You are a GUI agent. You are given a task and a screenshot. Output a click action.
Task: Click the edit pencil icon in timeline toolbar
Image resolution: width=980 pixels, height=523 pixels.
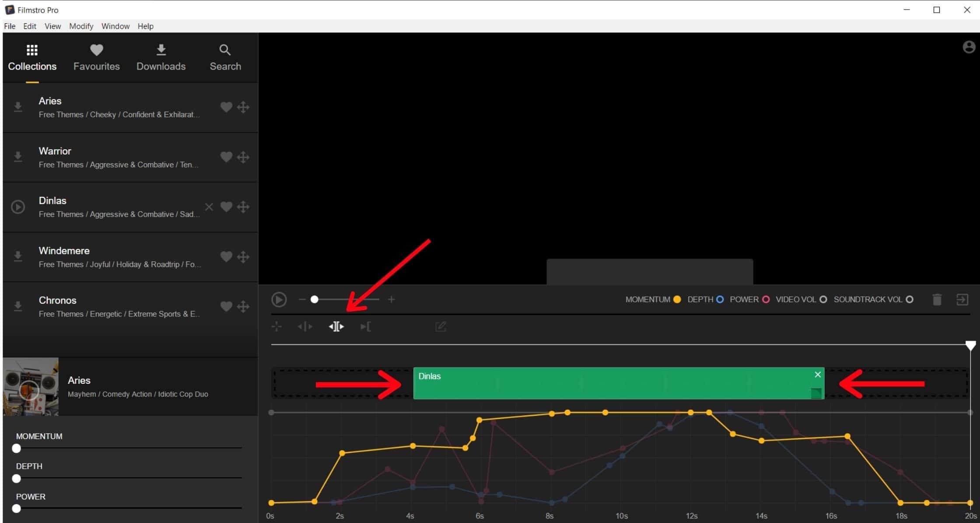pyautogui.click(x=441, y=326)
